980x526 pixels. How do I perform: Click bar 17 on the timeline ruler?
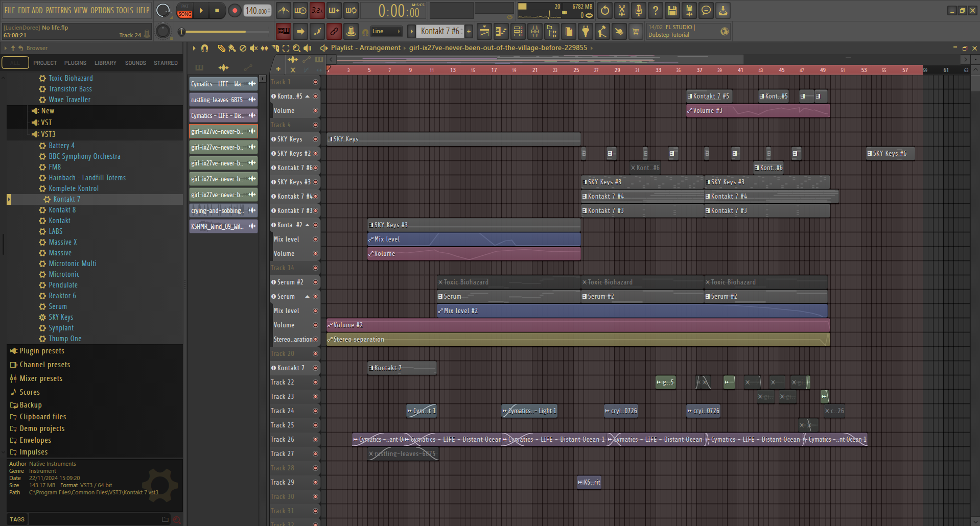(494, 70)
